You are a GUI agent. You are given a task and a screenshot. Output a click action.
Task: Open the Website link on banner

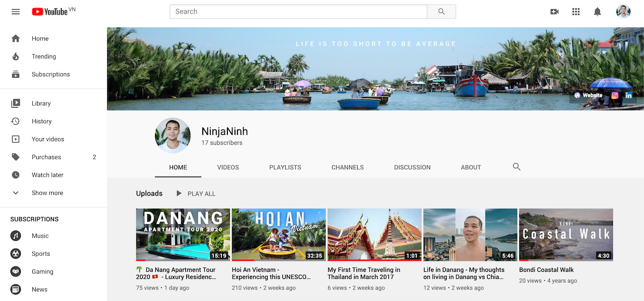[589, 95]
